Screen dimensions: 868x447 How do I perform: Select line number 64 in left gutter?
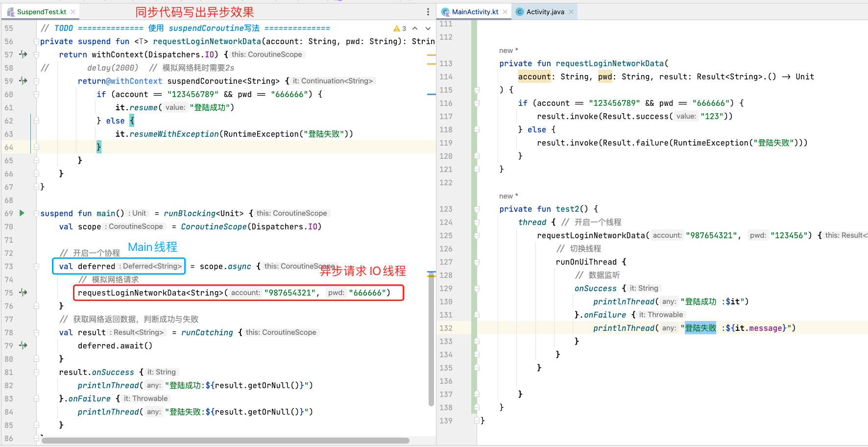point(9,147)
